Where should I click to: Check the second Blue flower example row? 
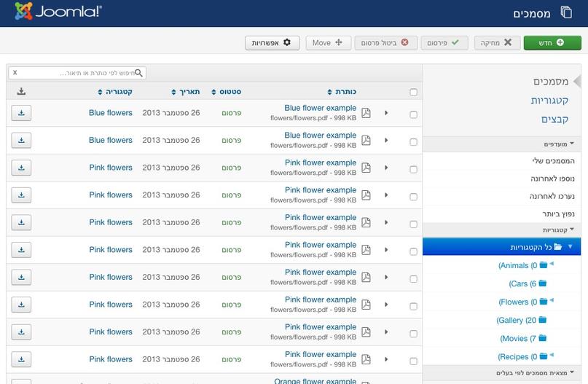(x=413, y=142)
